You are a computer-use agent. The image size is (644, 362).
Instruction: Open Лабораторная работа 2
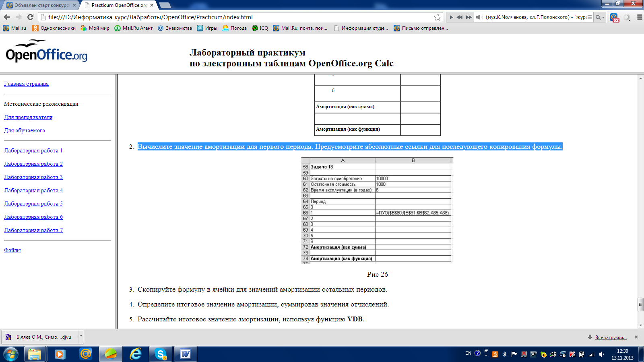point(33,164)
